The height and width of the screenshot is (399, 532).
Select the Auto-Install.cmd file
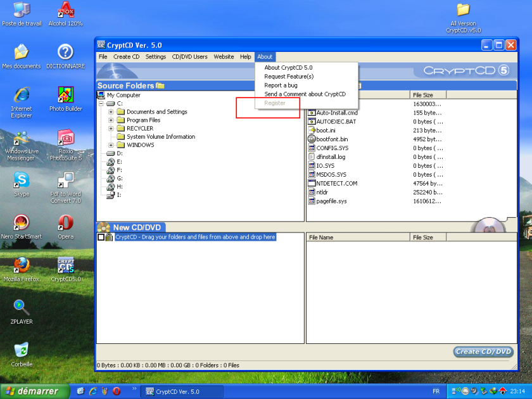(x=337, y=113)
